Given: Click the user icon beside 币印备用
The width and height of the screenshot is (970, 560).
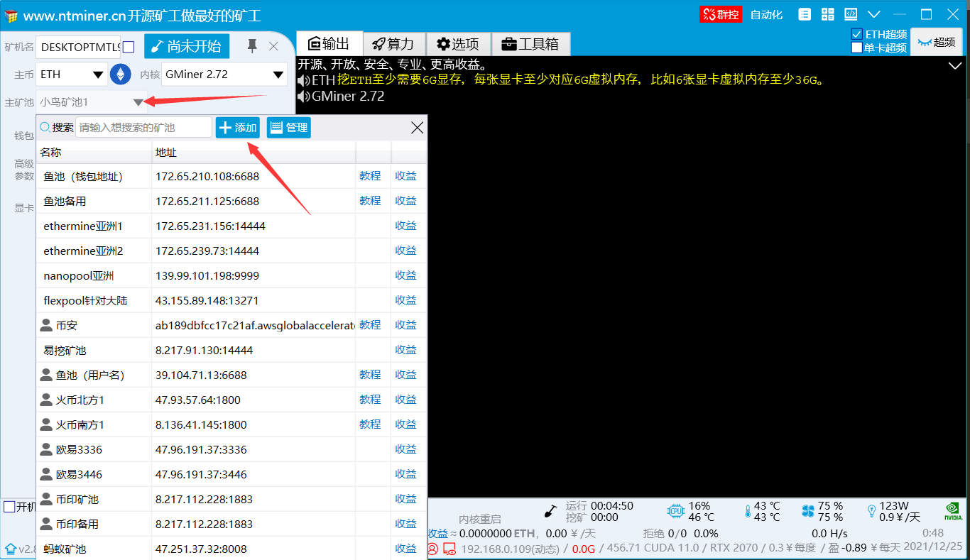Looking at the screenshot, I should click(47, 524).
